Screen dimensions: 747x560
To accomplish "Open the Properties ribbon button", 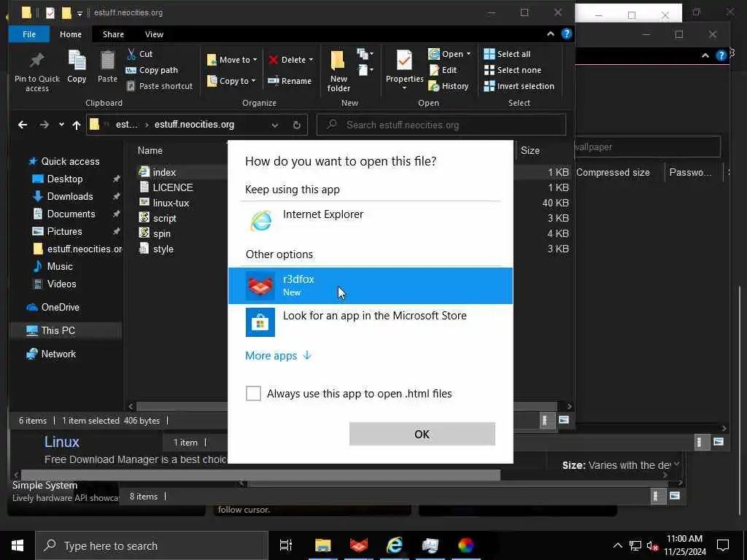I will (x=404, y=70).
